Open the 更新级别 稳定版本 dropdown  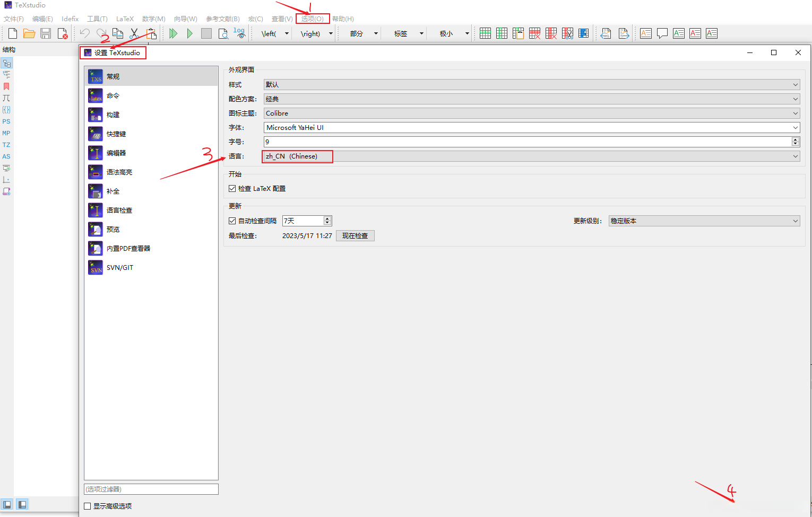(704, 221)
